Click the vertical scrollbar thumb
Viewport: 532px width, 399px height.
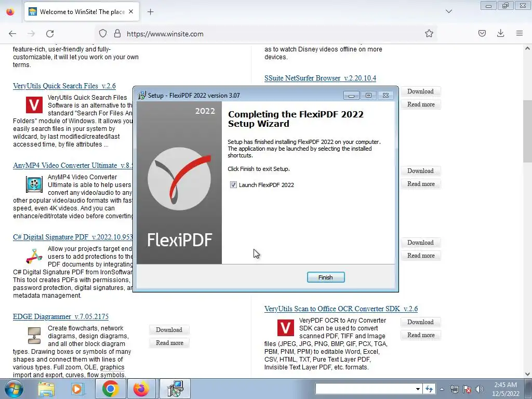coord(527,131)
